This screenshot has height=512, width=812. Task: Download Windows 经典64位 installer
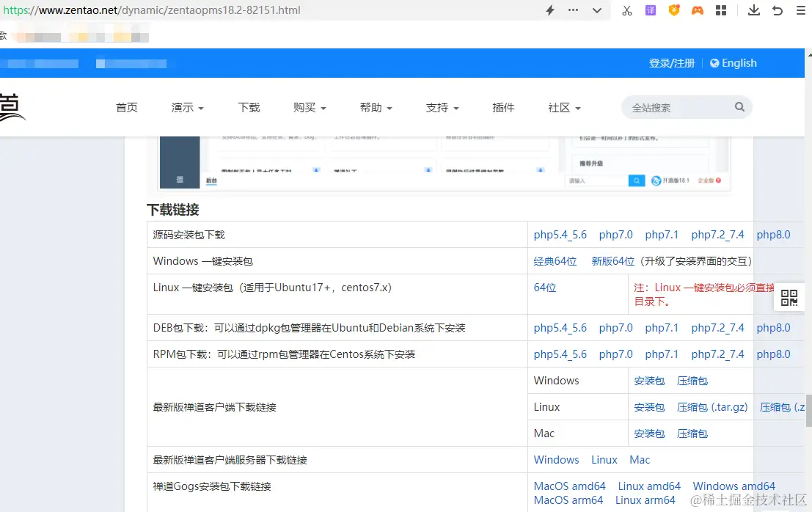click(555, 261)
